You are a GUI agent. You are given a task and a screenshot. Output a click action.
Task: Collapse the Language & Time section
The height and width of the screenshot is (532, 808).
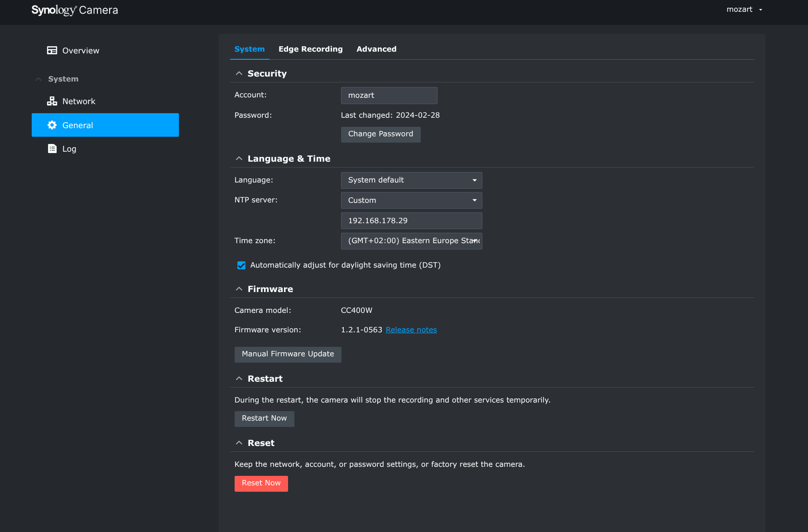pos(239,158)
